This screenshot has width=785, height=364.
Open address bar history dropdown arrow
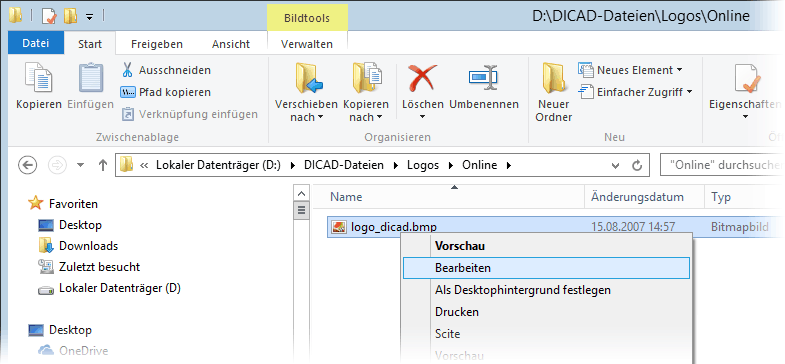click(x=616, y=165)
